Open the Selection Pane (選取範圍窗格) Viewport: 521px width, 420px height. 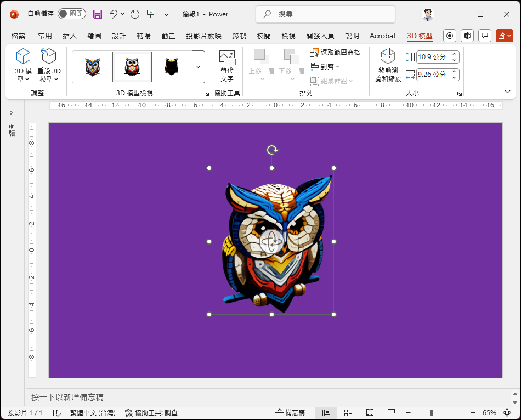pyautogui.click(x=335, y=53)
